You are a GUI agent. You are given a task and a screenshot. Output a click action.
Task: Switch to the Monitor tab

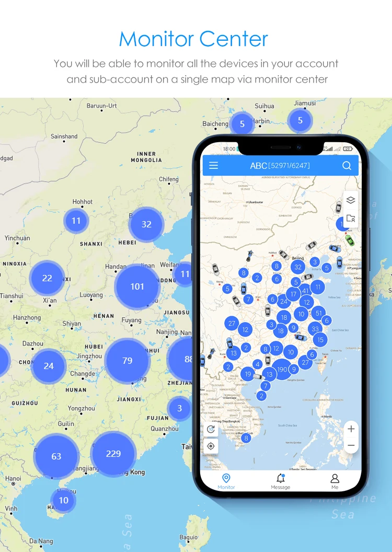pyautogui.click(x=226, y=481)
